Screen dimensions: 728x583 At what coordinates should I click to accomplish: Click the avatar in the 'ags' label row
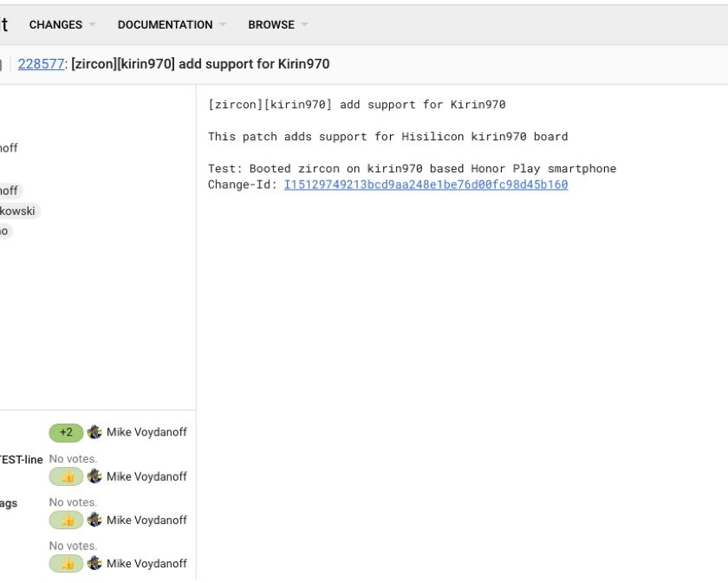(x=95, y=520)
